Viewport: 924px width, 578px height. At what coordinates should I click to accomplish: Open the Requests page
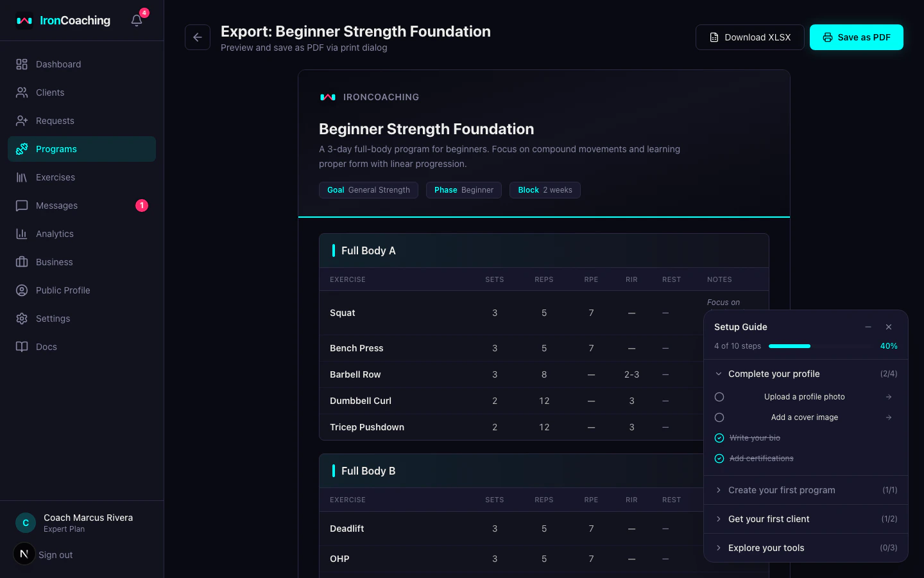81,121
